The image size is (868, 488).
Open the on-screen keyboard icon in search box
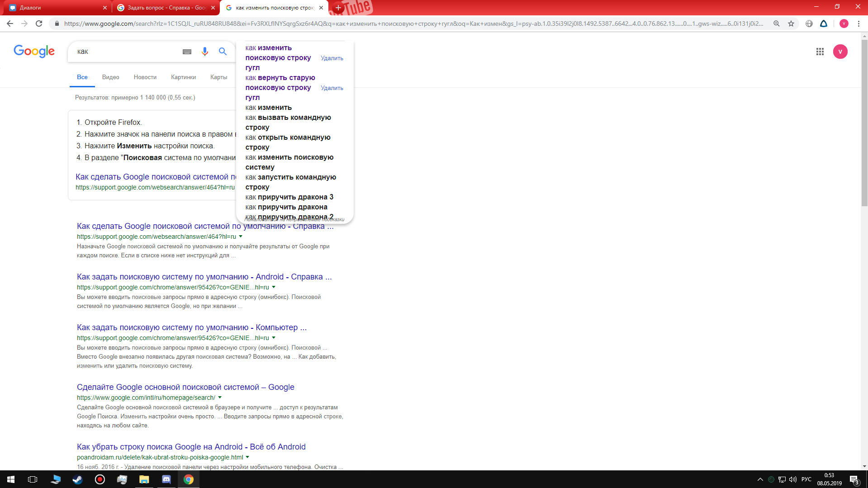click(x=187, y=52)
